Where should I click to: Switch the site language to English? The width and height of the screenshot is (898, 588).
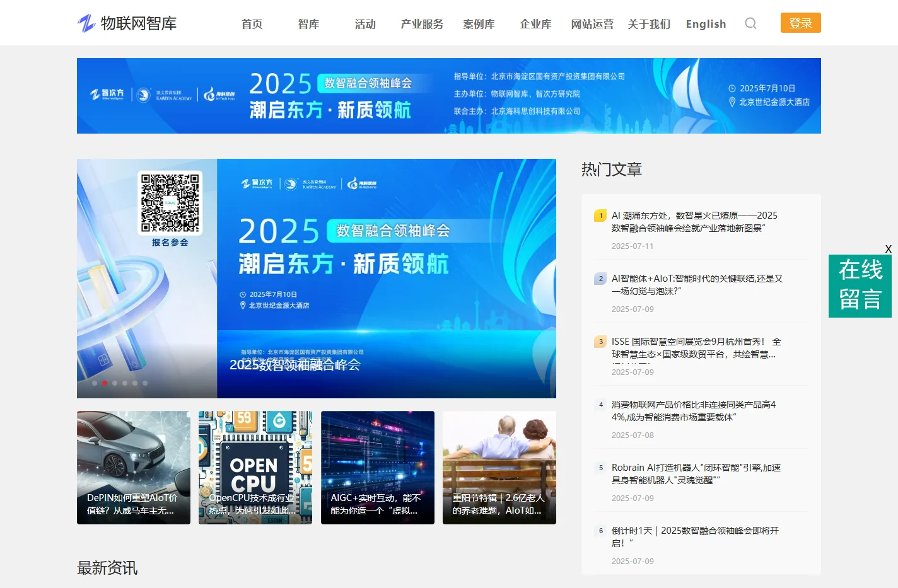(706, 24)
